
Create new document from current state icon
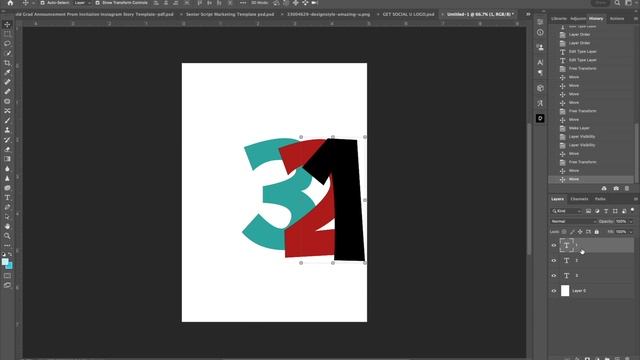pos(604,188)
